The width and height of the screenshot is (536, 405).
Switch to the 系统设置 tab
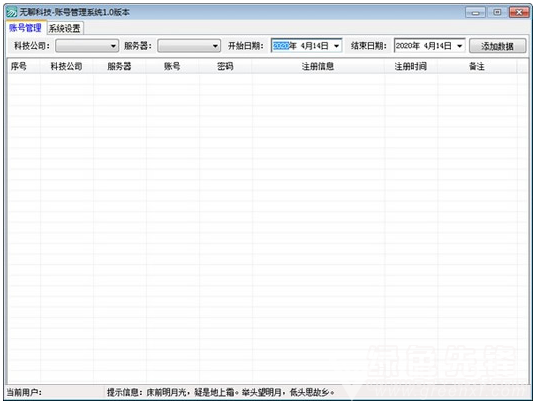(x=65, y=28)
